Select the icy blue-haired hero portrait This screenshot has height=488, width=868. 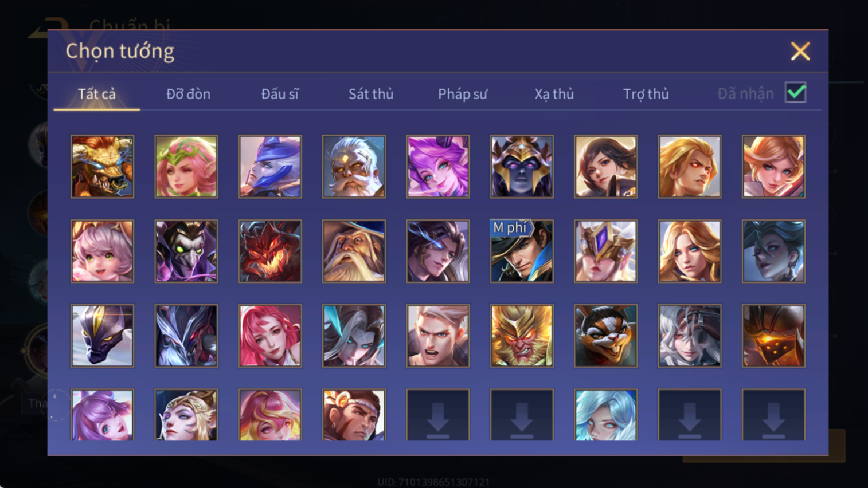(605, 415)
